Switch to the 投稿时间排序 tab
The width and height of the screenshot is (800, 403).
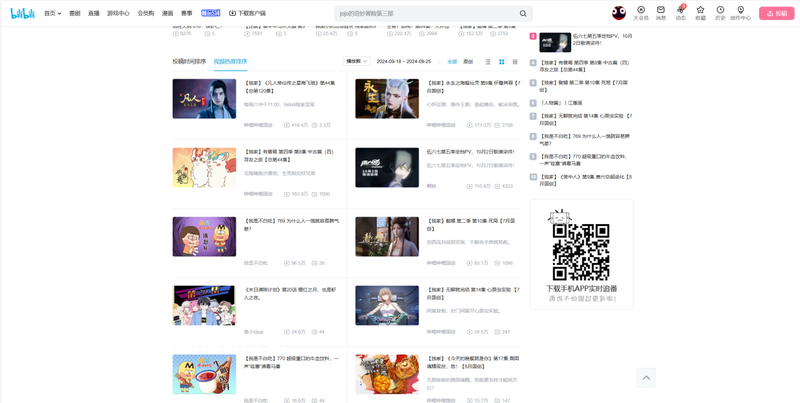[189, 62]
